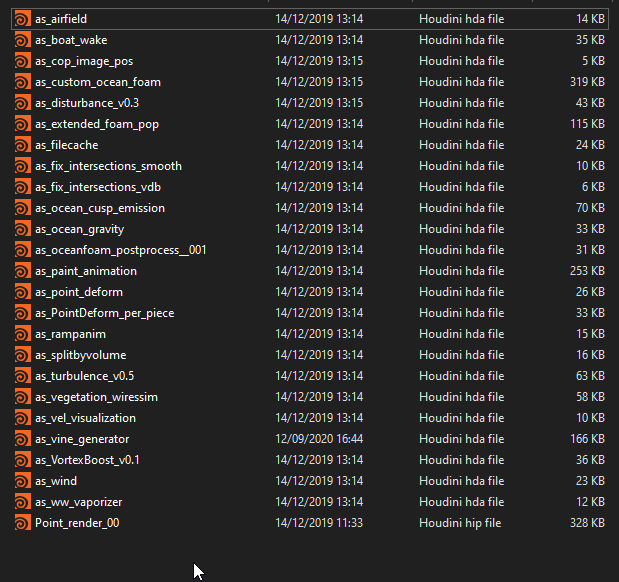619x582 pixels.
Task: Click the Houdini icon beside as_airfield
Action: point(23,19)
